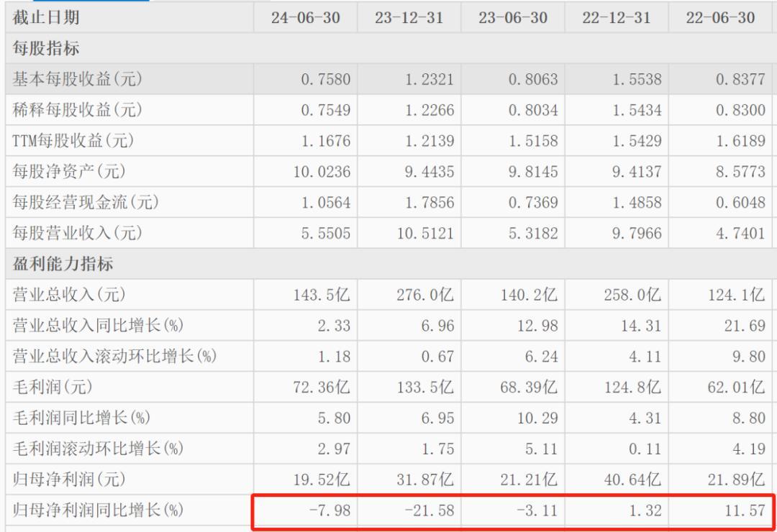The image size is (777, 532).
Task: Click net profit value 19.52亿
Action: [x=322, y=479]
